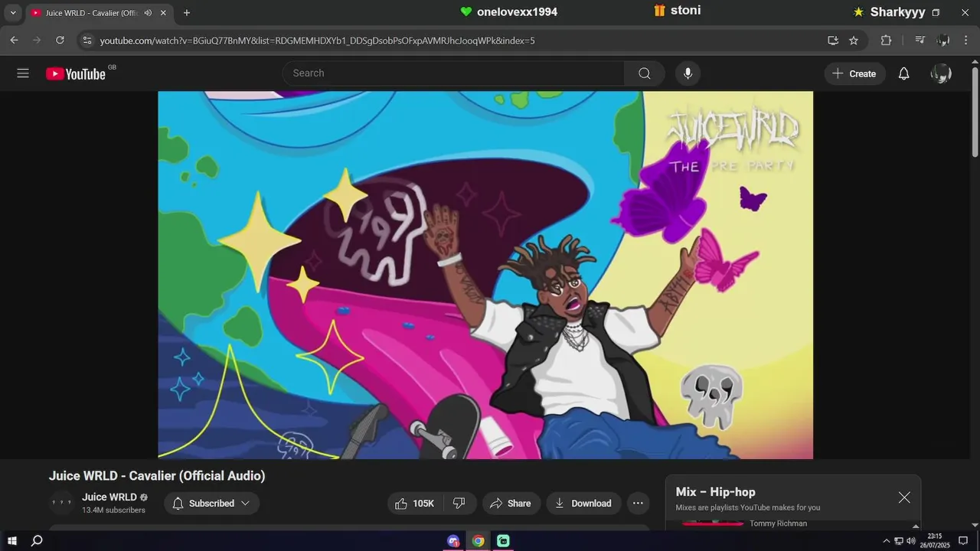The width and height of the screenshot is (980, 551).
Task: Open Juice WRLD channel avatar
Action: pos(61,503)
